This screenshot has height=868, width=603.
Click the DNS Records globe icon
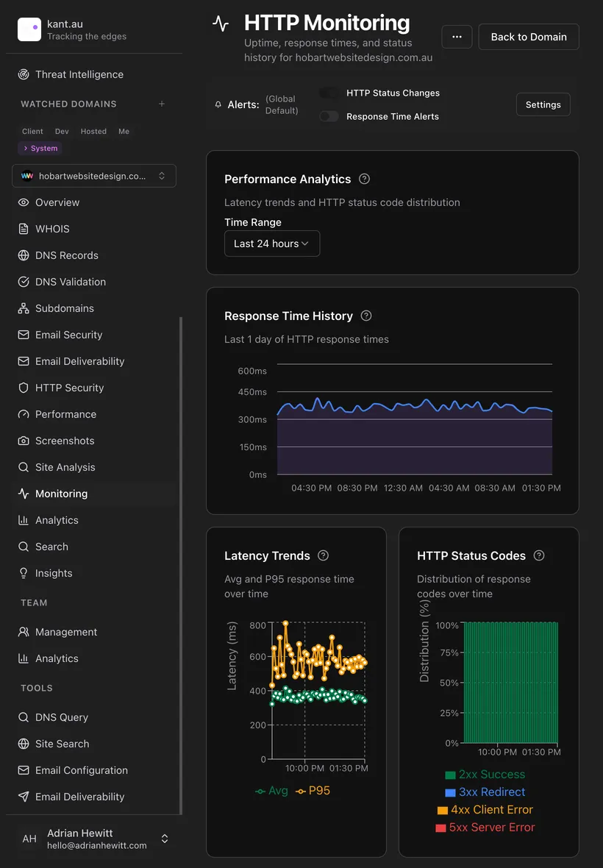point(24,256)
